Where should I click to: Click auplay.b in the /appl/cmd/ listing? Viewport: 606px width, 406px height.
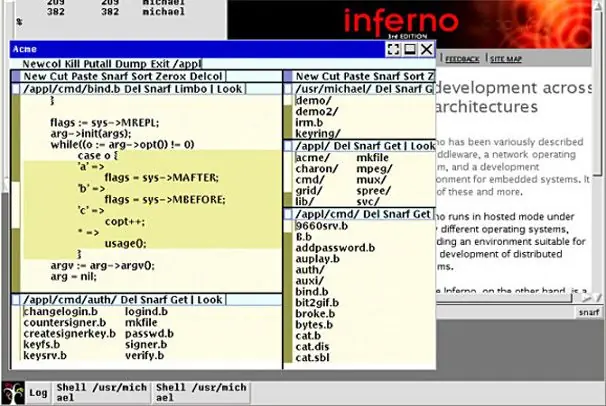point(318,258)
